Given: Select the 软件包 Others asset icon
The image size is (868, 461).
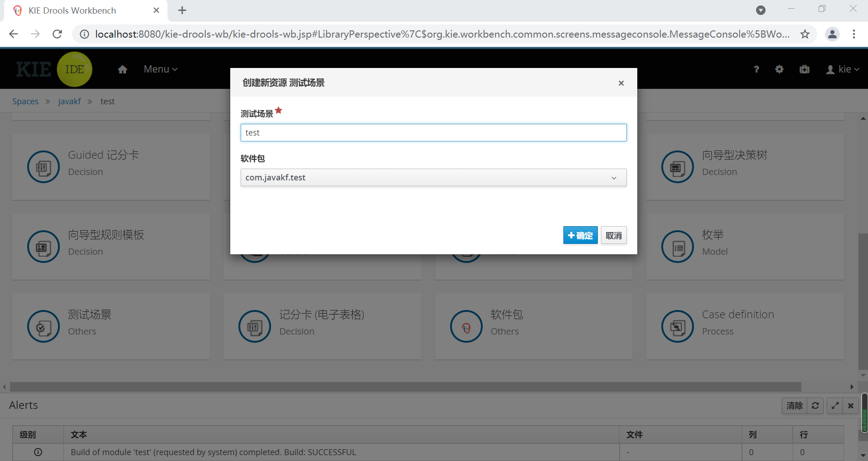Looking at the screenshot, I should [x=466, y=326].
